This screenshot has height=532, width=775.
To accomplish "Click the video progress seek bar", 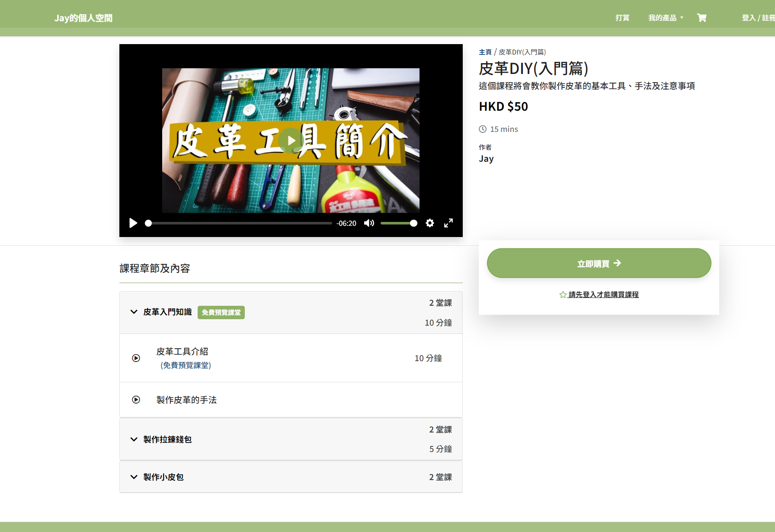I will coord(240,223).
